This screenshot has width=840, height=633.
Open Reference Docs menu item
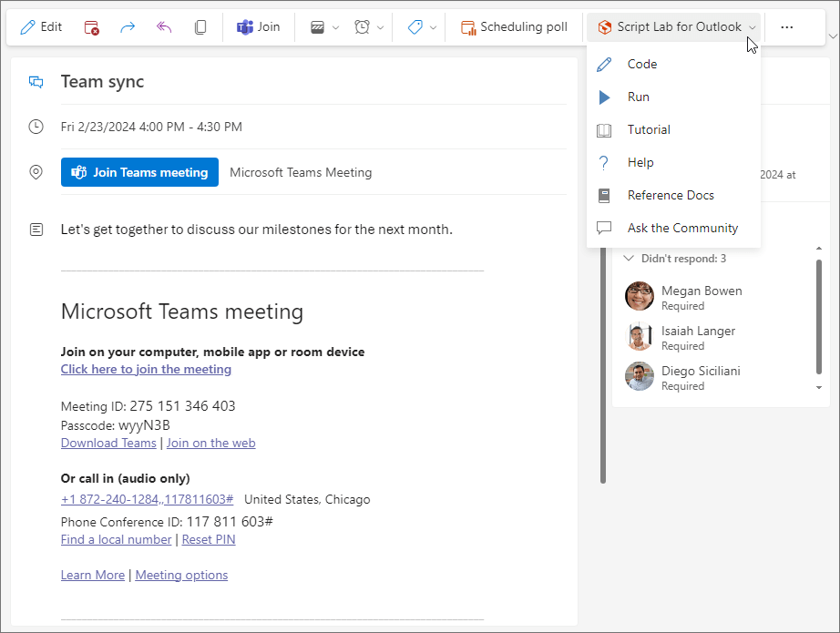pos(673,195)
